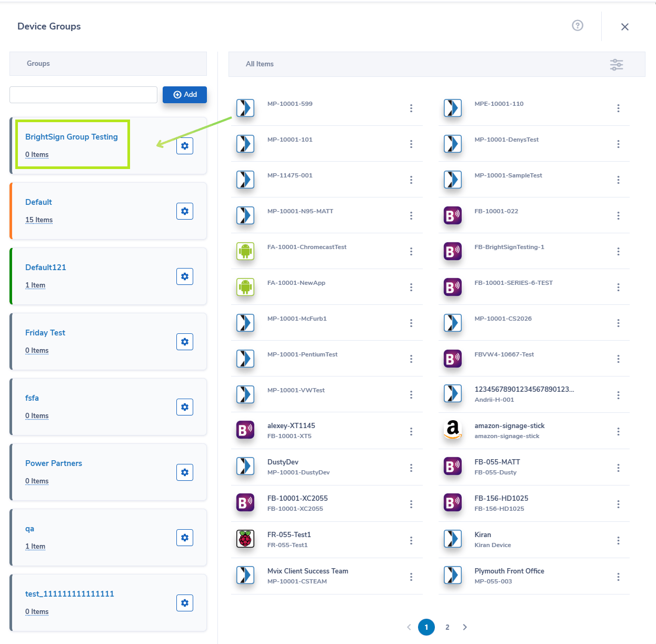Click the BrightSign icon for FB-10001-022
The image size is (656, 644).
(x=453, y=215)
